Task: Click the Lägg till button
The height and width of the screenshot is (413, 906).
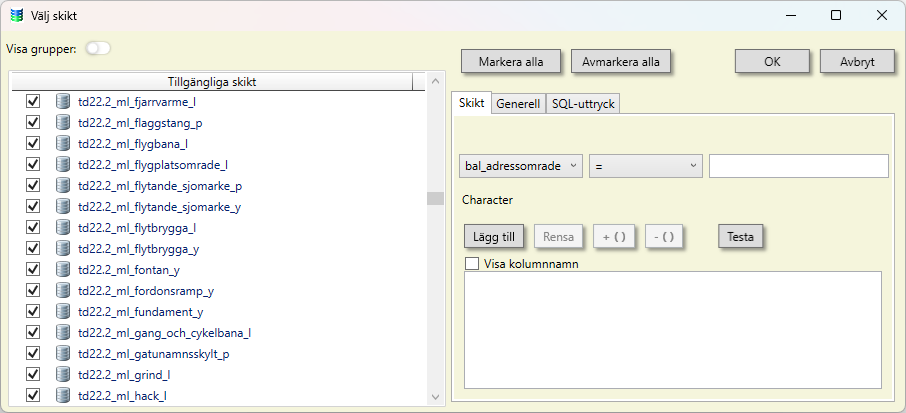Action: click(x=494, y=237)
